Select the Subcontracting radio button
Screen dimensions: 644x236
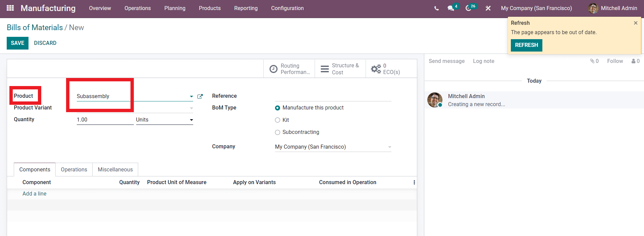(x=277, y=133)
